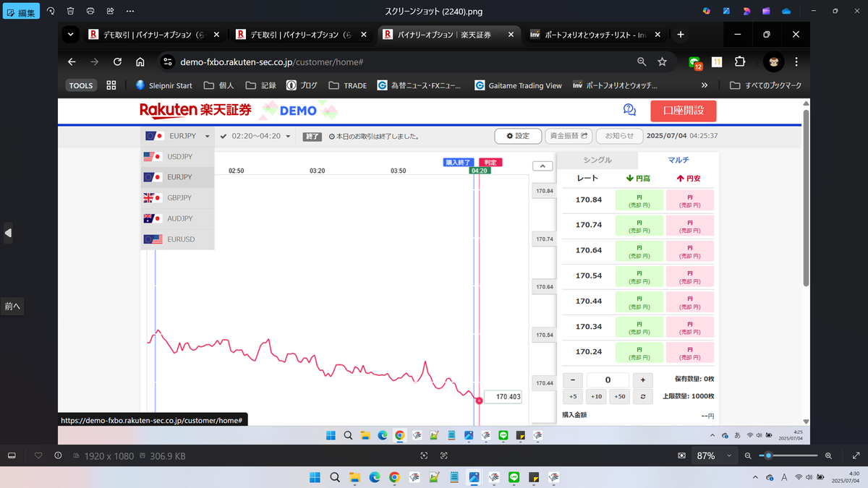Screen dimensions: 868x488
Task: Open Chrome extensions puzzle icon
Action: point(740,62)
